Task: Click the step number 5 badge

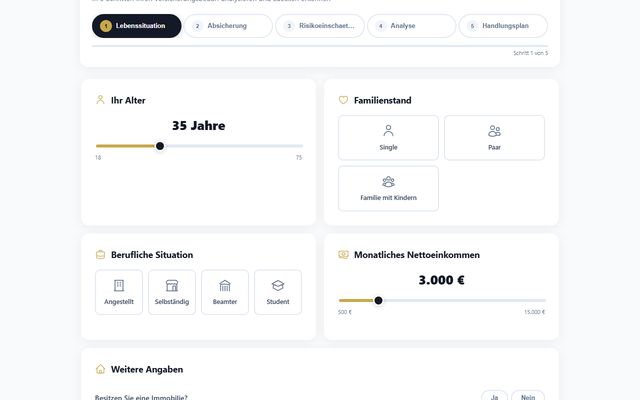Action: pyautogui.click(x=472, y=26)
